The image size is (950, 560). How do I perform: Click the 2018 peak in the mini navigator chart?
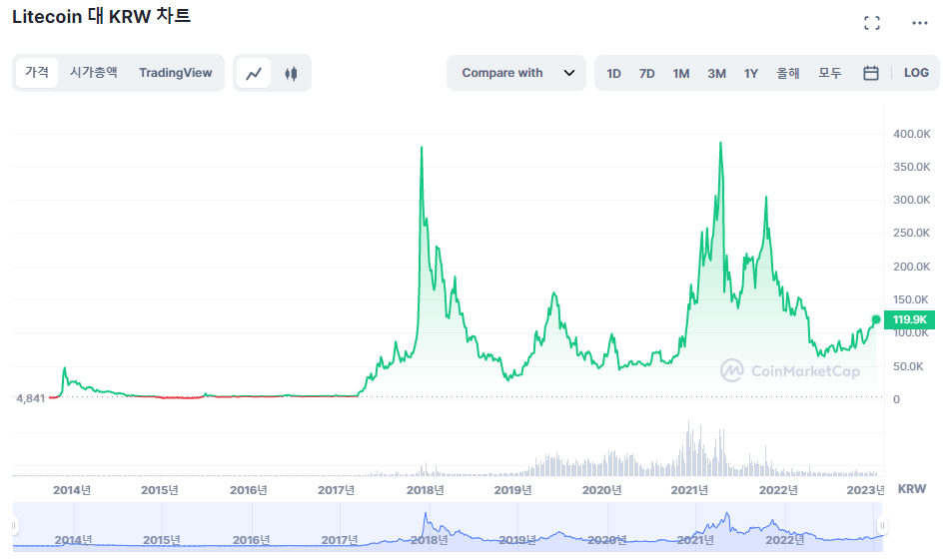426,515
